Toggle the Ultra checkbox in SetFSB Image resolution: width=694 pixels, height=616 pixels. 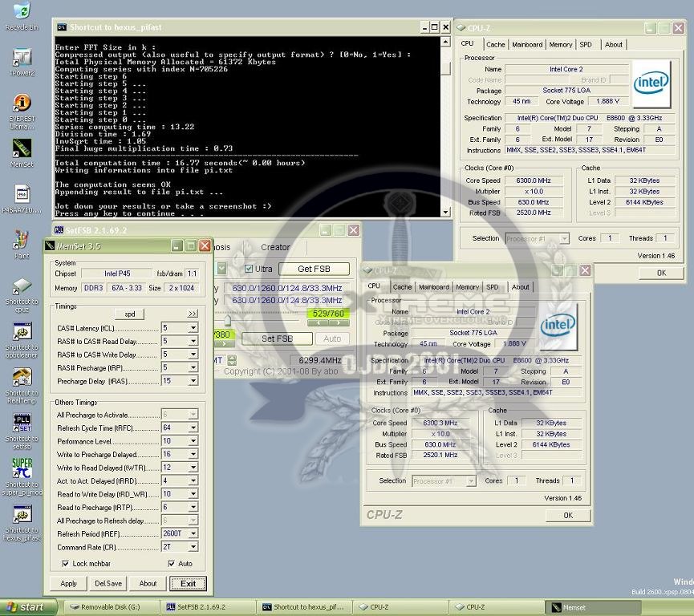249,269
